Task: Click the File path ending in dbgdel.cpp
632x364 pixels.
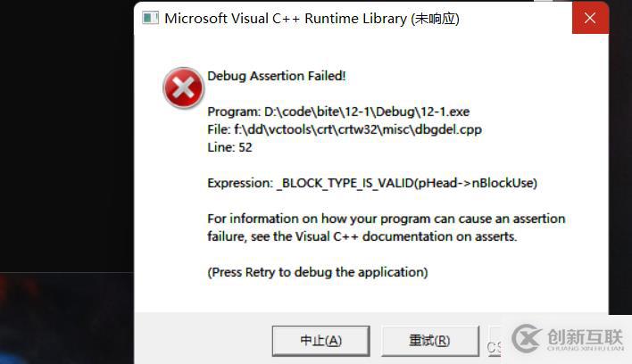Action: (x=345, y=129)
